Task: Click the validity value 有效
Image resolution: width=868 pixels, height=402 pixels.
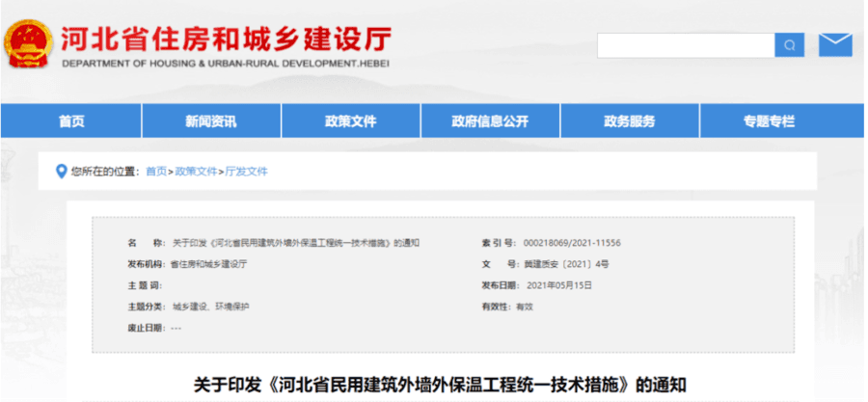Action: pyautogui.click(x=525, y=307)
